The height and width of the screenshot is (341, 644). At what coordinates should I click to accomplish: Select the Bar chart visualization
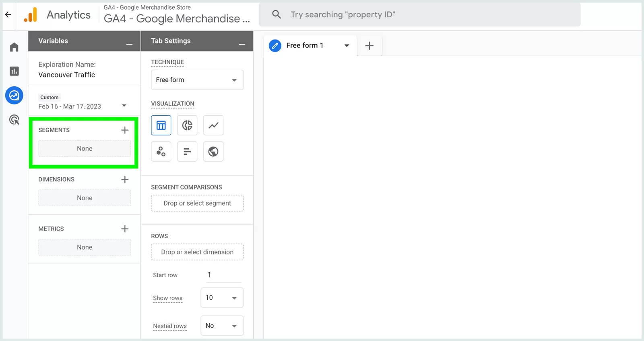[187, 152]
